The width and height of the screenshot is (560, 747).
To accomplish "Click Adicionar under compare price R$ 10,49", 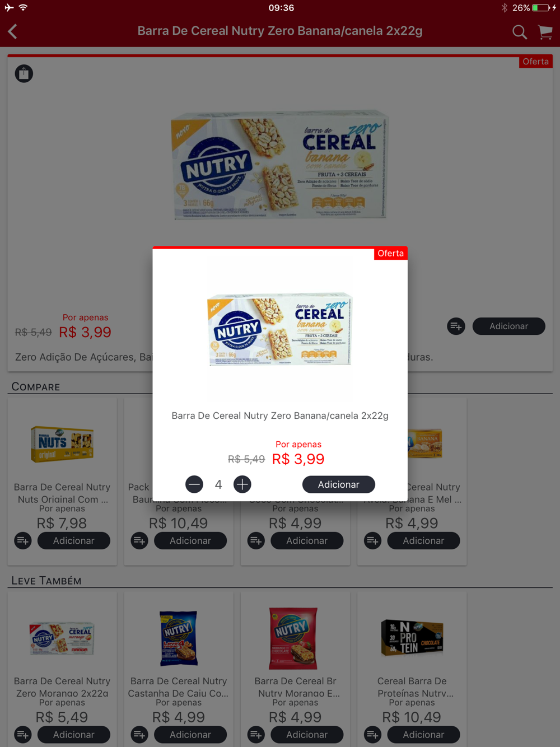I will pyautogui.click(x=190, y=541).
